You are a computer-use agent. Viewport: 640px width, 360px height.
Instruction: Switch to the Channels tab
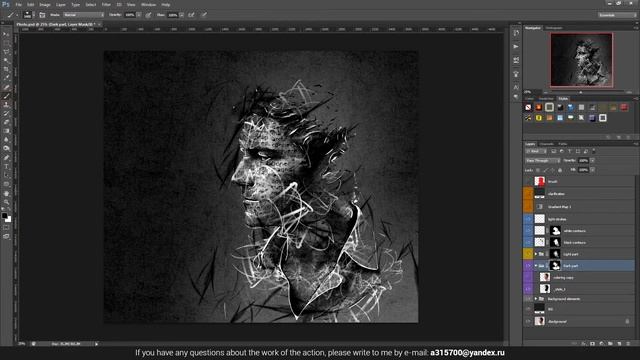[547, 144]
